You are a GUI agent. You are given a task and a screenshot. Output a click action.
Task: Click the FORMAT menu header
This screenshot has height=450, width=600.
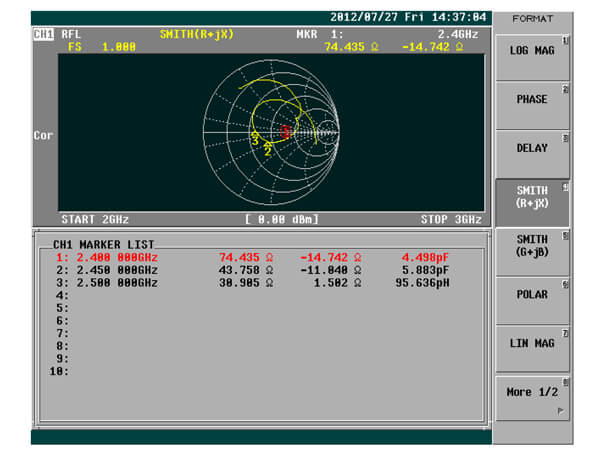(x=532, y=18)
